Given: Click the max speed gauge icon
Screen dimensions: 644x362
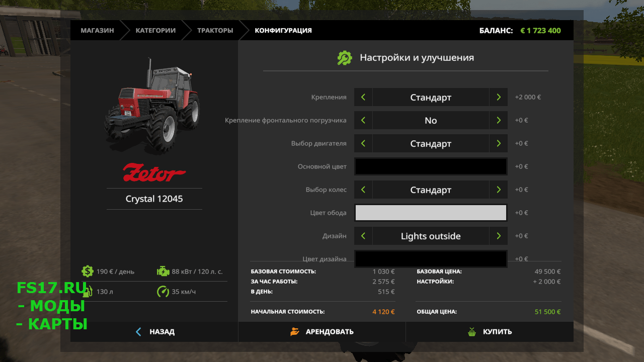Looking at the screenshot, I should 163,292.
